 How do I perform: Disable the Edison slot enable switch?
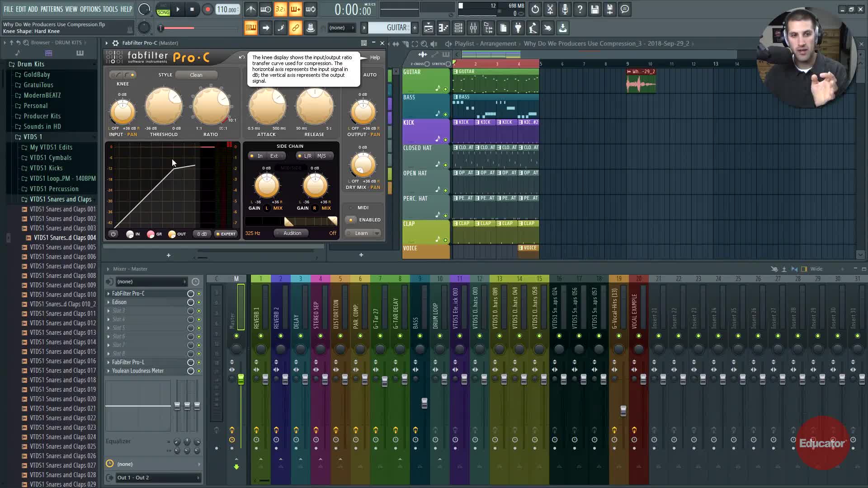tap(198, 302)
